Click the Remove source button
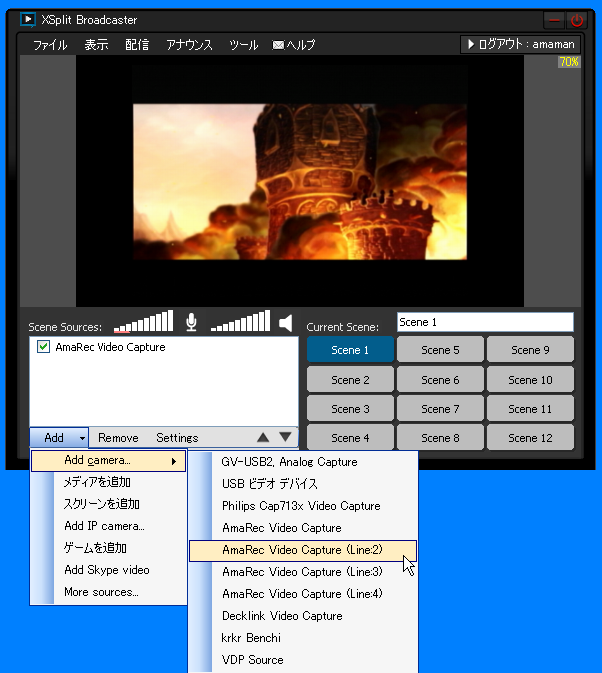This screenshot has height=673, width=602. pyautogui.click(x=118, y=438)
